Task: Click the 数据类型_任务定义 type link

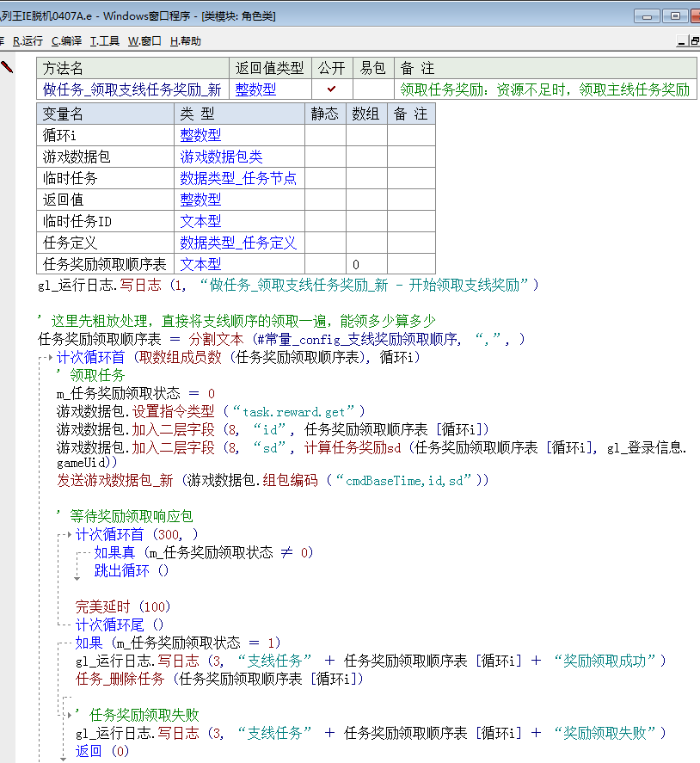Action: (x=237, y=243)
